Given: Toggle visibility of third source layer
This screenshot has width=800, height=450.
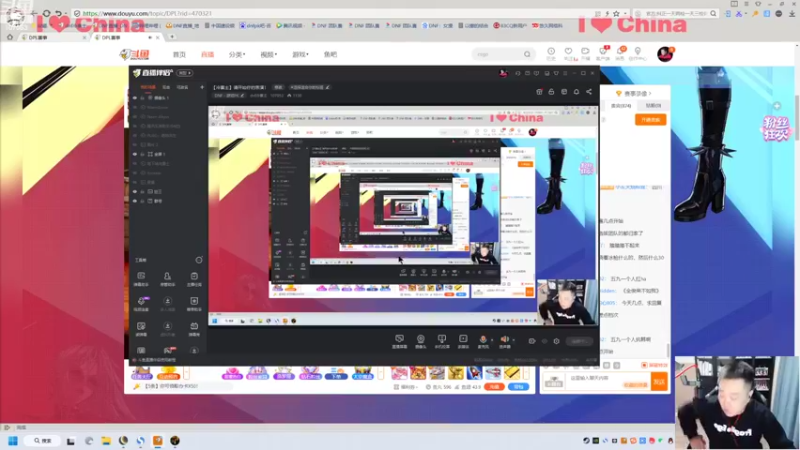Looking at the screenshot, I should (x=135, y=116).
